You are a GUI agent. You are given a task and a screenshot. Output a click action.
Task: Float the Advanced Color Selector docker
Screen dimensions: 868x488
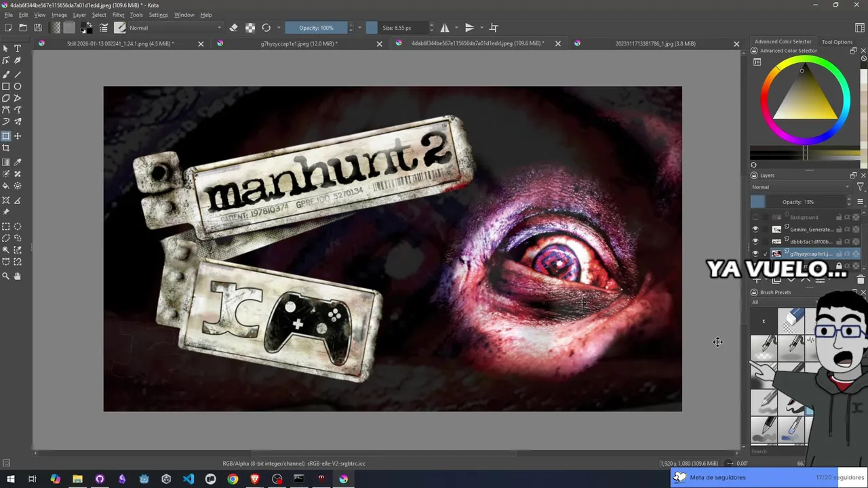click(853, 51)
